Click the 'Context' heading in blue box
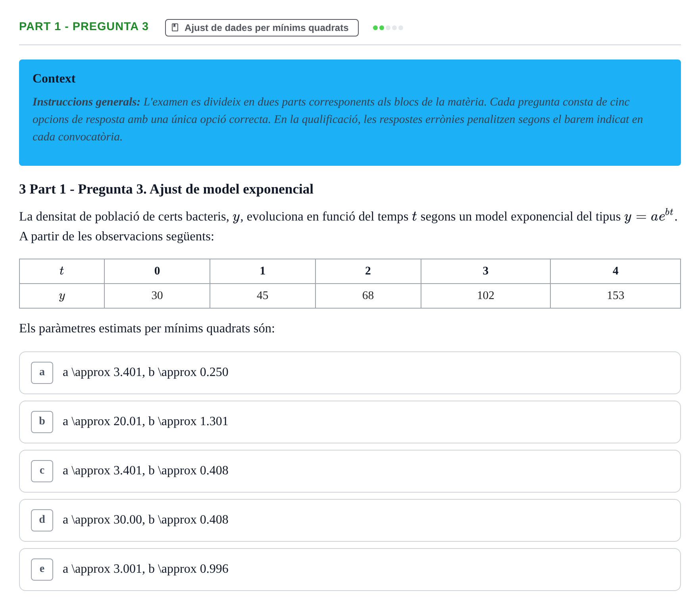The image size is (700, 610). [54, 79]
